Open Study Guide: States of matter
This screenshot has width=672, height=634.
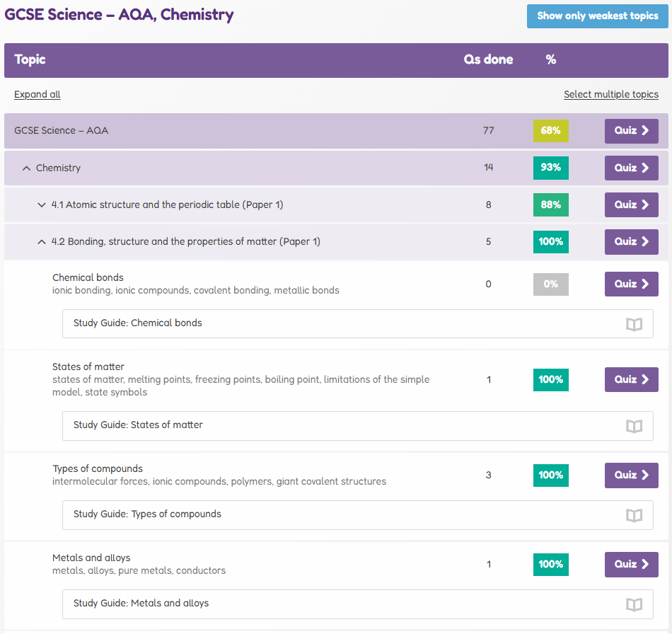coord(358,426)
